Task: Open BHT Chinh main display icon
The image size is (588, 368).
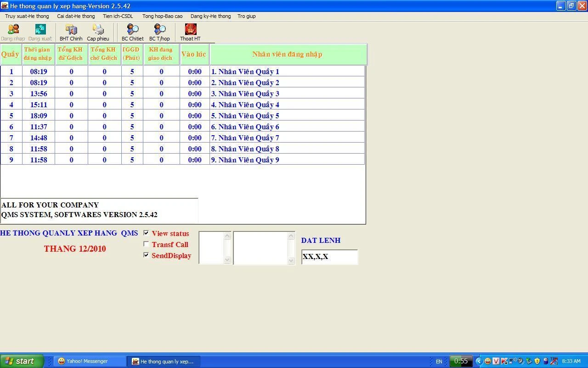Action: 71,30
